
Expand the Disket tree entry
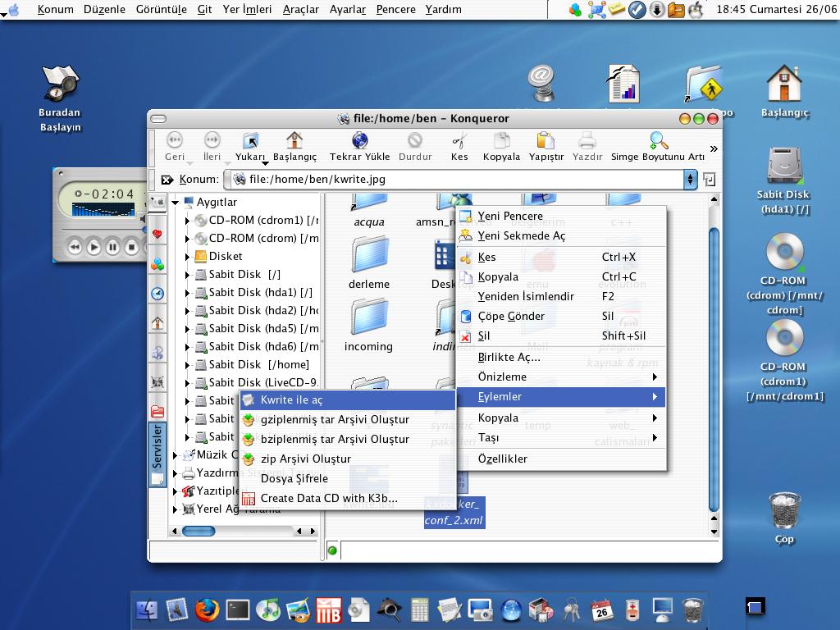[187, 257]
